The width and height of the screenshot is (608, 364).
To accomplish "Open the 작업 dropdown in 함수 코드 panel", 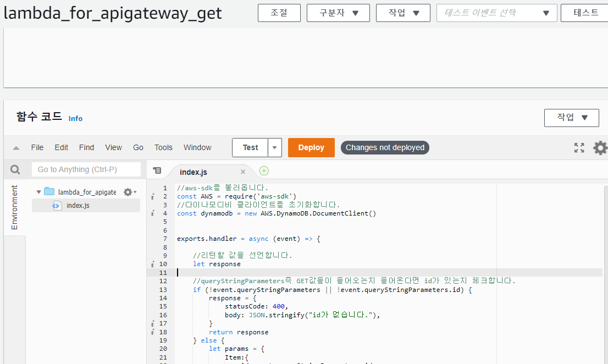I will click(x=572, y=118).
